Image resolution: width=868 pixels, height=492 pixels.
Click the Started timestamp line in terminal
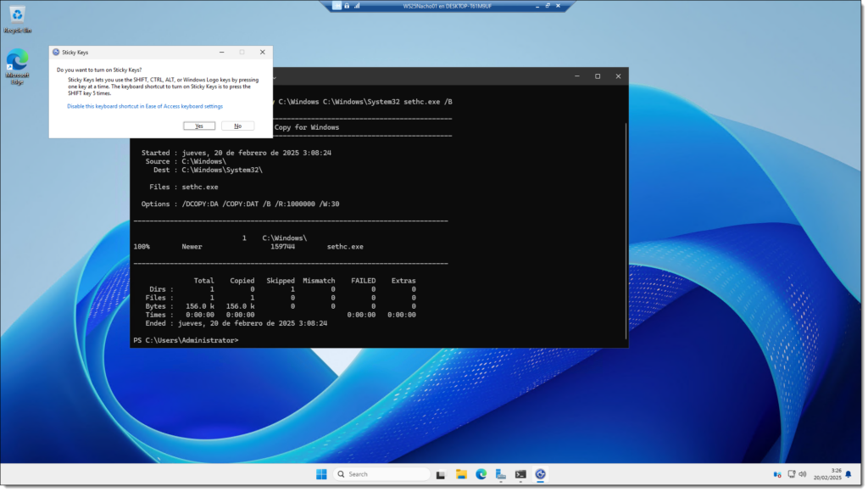coord(236,153)
